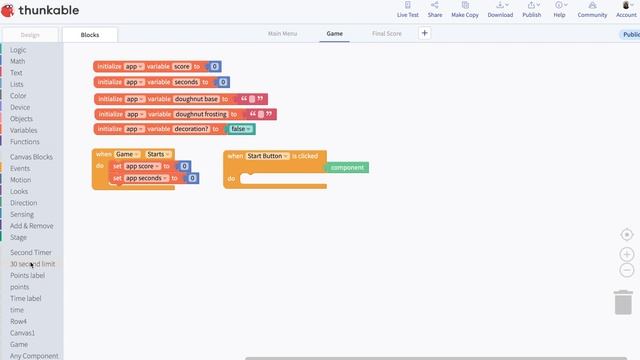Make Copy of the project
The image size is (640, 360).
pyautogui.click(x=465, y=9)
